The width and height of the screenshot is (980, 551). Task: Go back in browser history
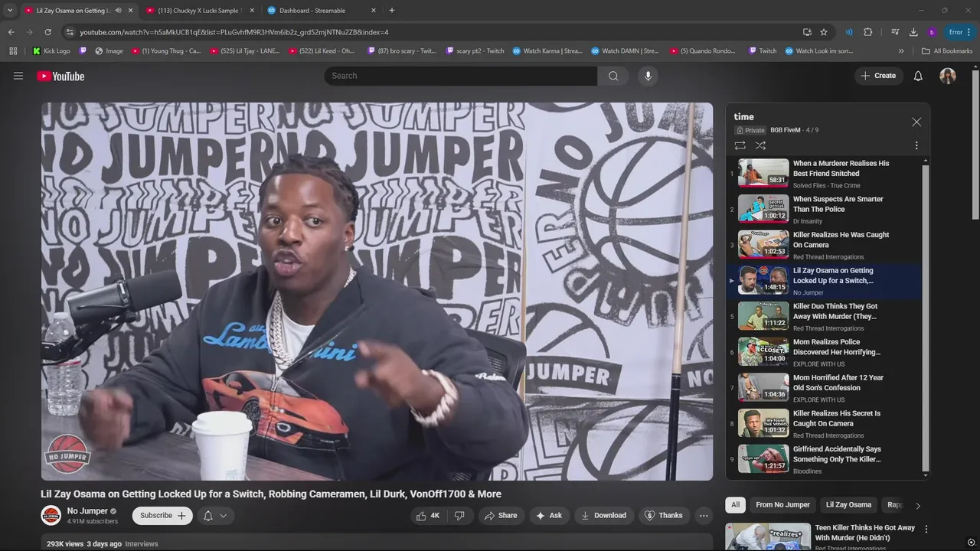coord(11,32)
